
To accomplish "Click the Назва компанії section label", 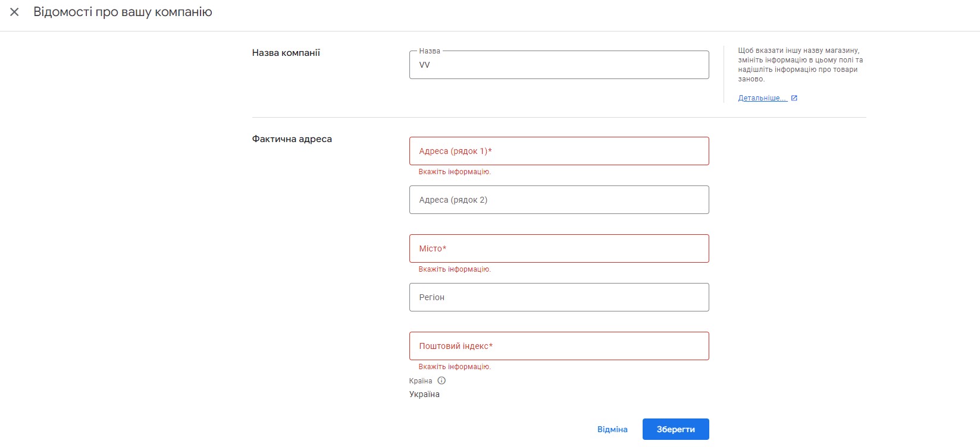I will click(286, 53).
